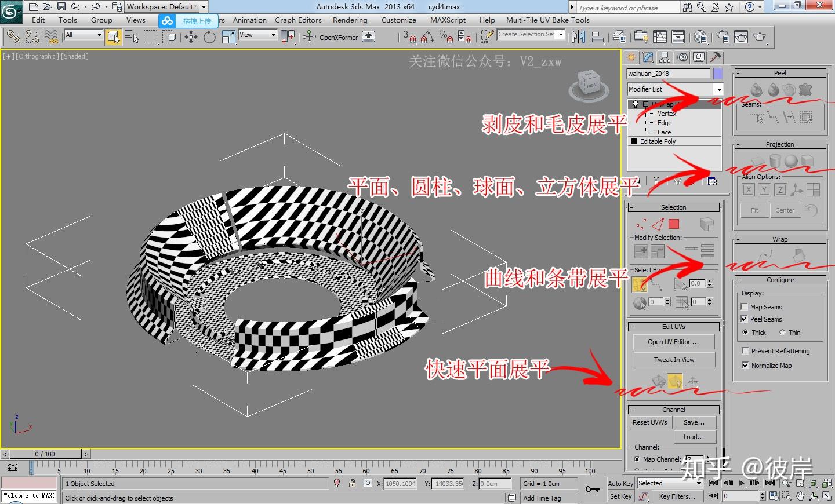The image size is (835, 504).
Task: Open the Tools menu
Action: [x=68, y=20]
